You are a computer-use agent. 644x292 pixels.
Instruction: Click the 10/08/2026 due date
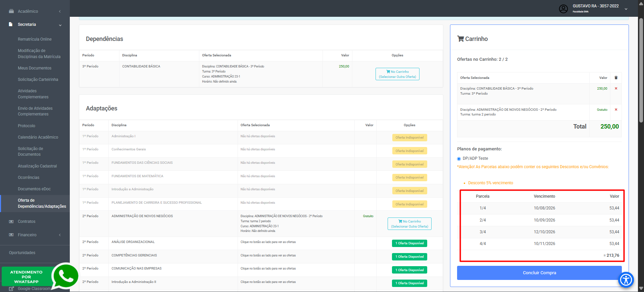pyautogui.click(x=544, y=208)
